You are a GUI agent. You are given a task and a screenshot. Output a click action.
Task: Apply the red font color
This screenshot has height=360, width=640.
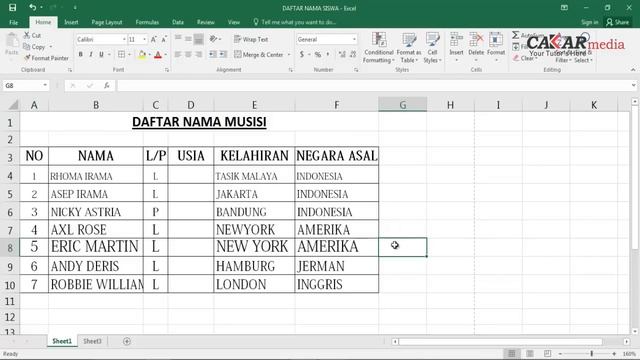tap(158, 54)
